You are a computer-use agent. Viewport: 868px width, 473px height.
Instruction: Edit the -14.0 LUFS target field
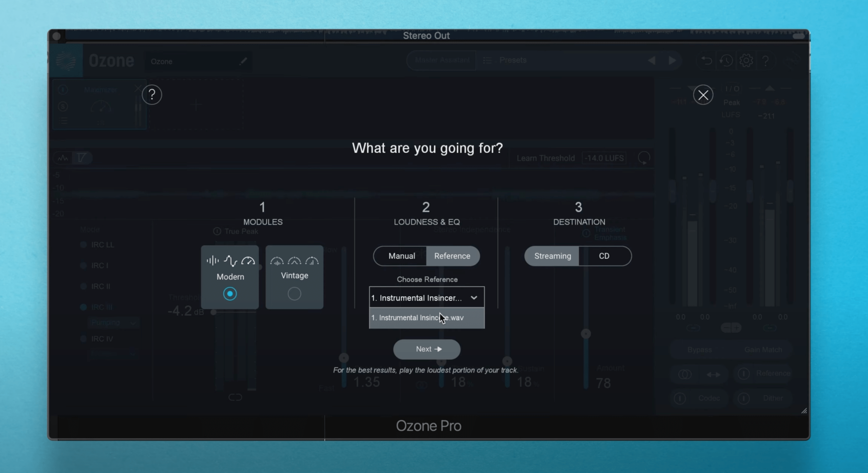click(x=604, y=158)
